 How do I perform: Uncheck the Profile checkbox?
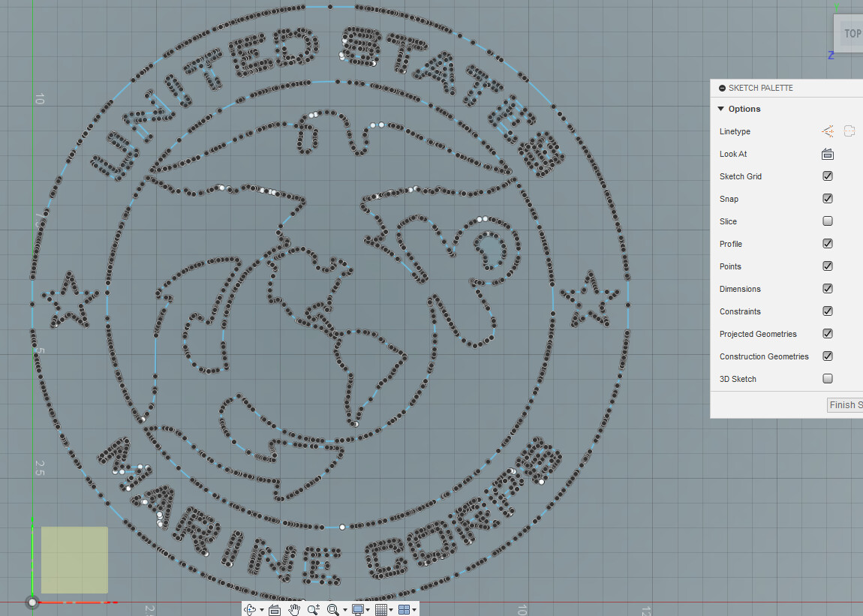[x=828, y=244]
